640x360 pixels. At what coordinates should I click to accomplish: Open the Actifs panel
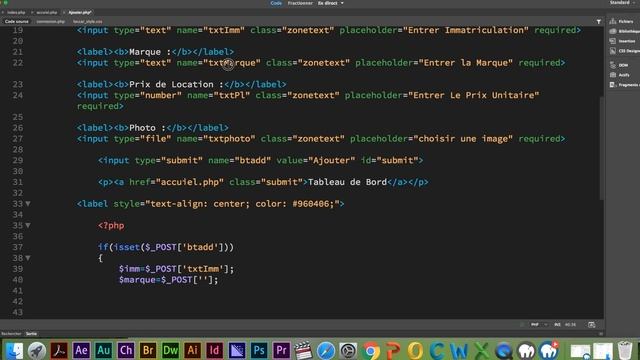(620, 75)
